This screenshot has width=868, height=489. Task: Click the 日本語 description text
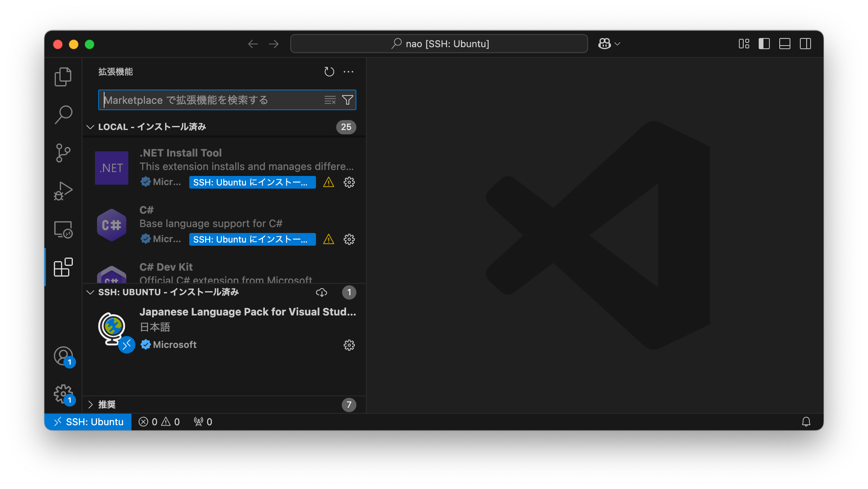tap(155, 327)
